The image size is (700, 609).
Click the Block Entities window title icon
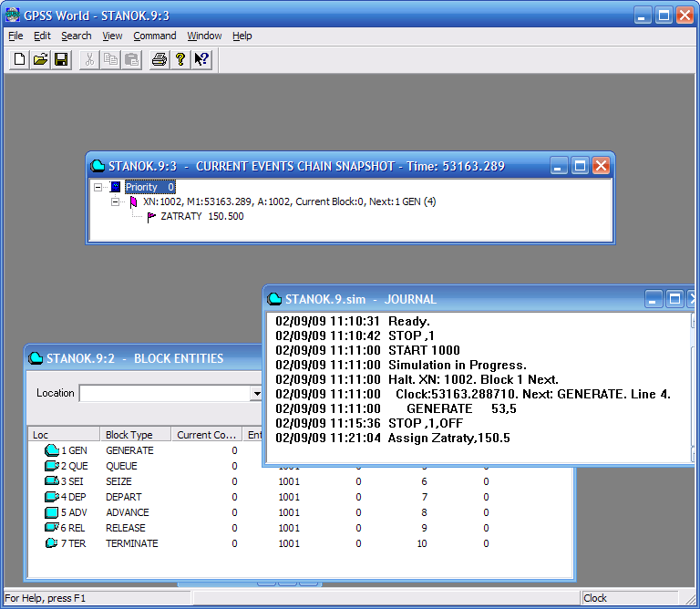click(x=36, y=358)
